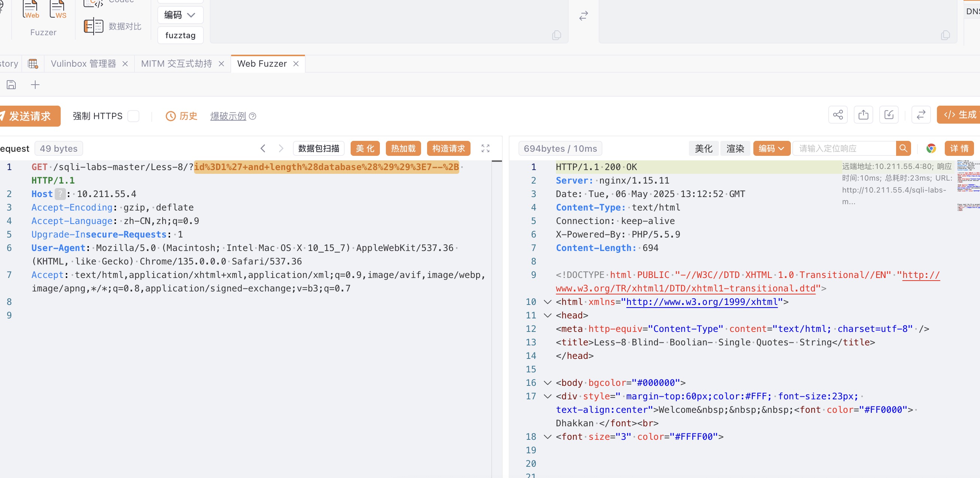
Task: Click the 美化 button in request panel
Action: [365, 148]
